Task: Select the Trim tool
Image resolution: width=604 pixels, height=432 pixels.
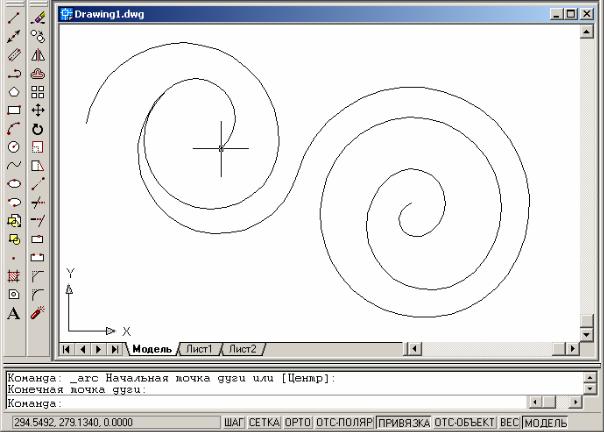Action: pos(38,202)
